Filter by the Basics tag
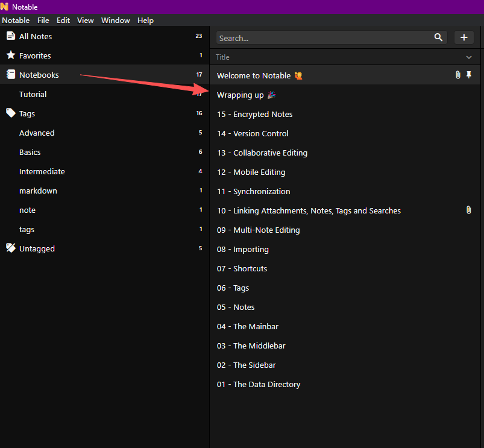 (105, 152)
